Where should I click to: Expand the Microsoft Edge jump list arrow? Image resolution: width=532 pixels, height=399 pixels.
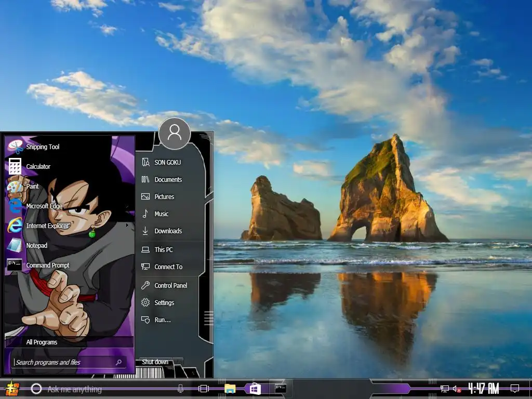click(127, 206)
